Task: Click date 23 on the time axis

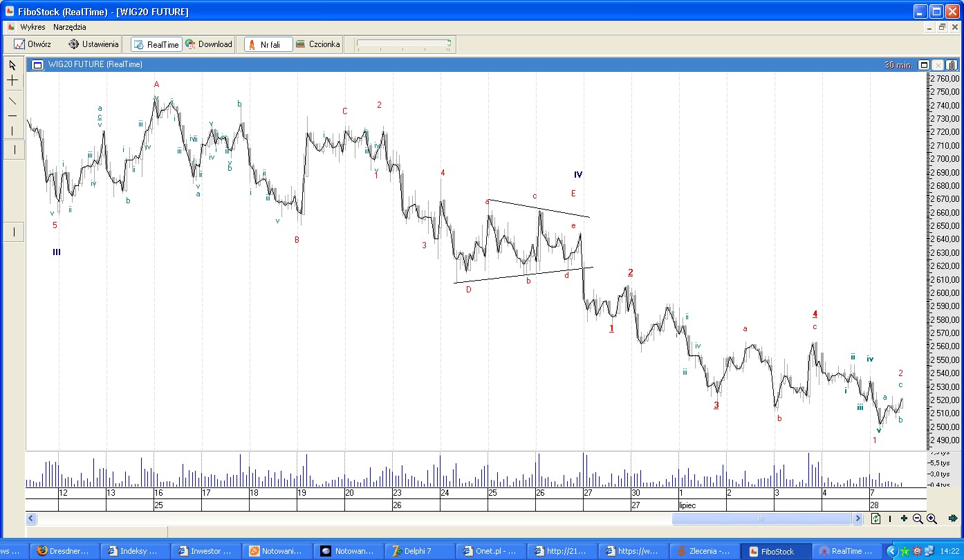Action: coord(397,493)
